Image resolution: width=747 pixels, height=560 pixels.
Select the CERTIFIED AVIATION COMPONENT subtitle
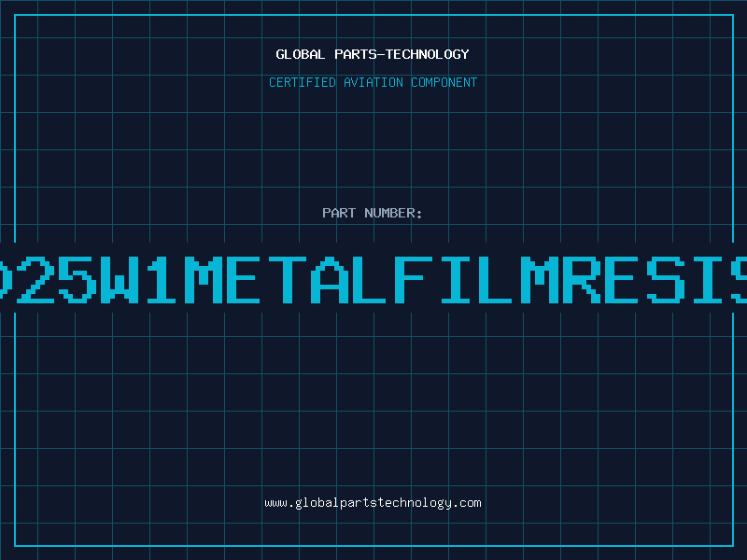[373, 82]
